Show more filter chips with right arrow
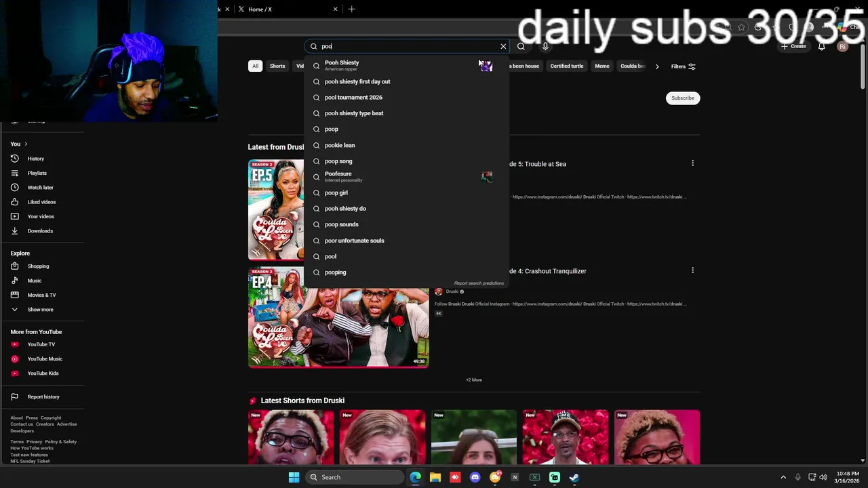868x488 pixels. 656,66
